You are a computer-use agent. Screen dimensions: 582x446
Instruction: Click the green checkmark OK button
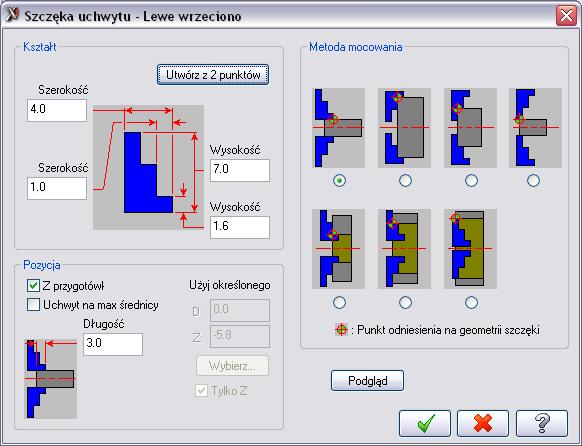coord(425,423)
